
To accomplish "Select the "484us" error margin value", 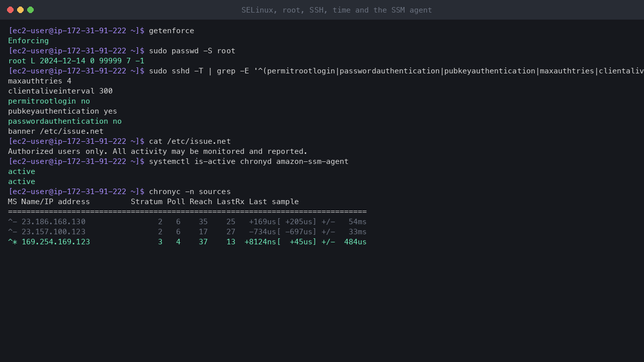I will (355, 242).
